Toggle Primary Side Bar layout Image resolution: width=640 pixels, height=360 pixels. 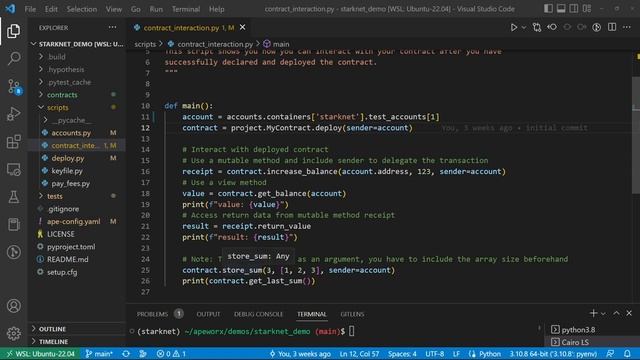[x=548, y=9]
